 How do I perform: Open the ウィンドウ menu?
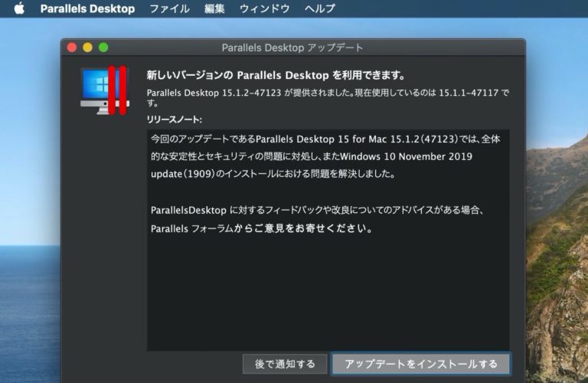tap(264, 9)
